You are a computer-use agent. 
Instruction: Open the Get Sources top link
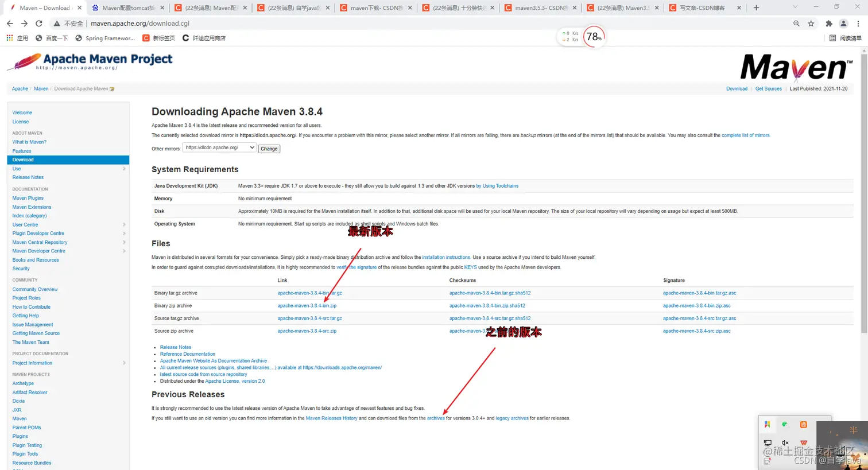[x=769, y=89]
